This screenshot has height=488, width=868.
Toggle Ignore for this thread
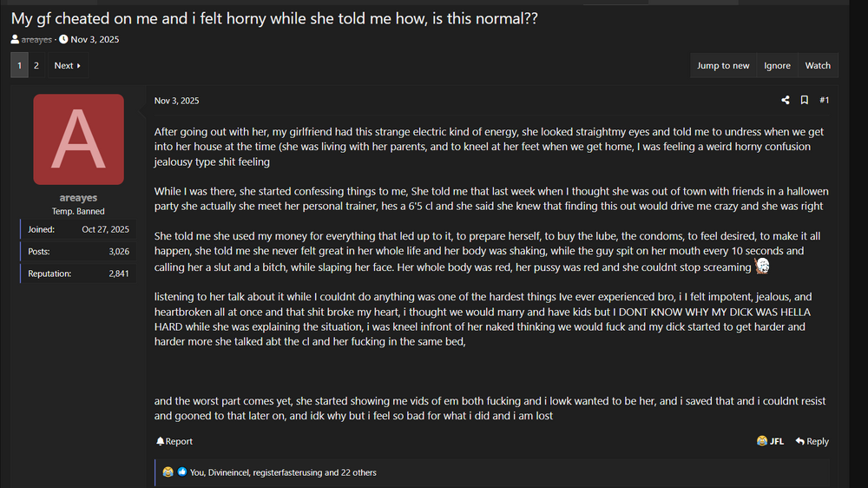click(x=777, y=66)
